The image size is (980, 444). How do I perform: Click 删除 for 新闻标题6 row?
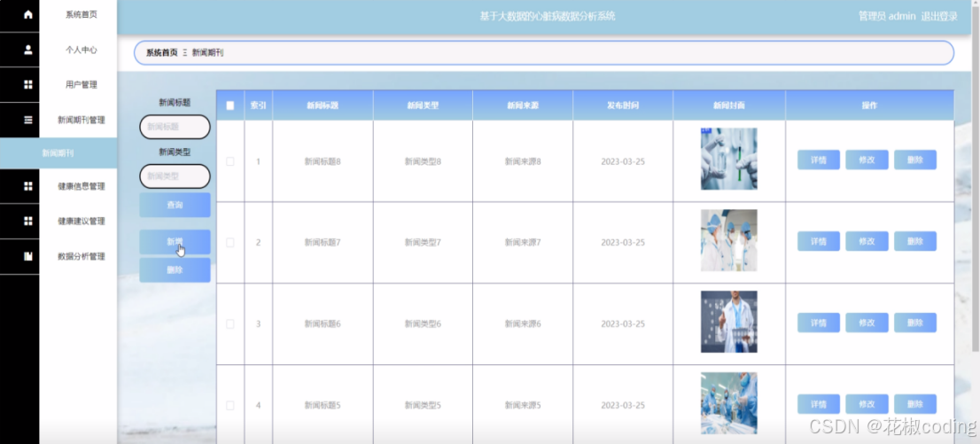point(915,323)
